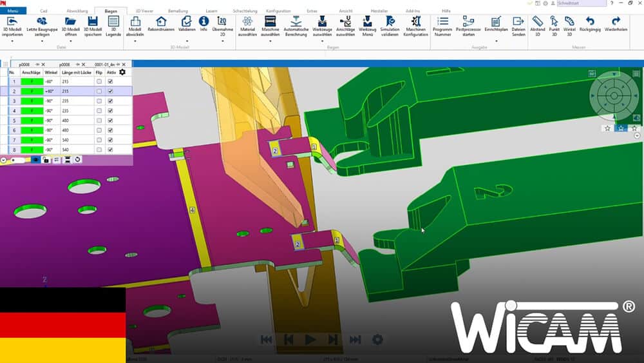Open the 3D Legende tool
This screenshot has width=644, height=363.
[114, 22]
